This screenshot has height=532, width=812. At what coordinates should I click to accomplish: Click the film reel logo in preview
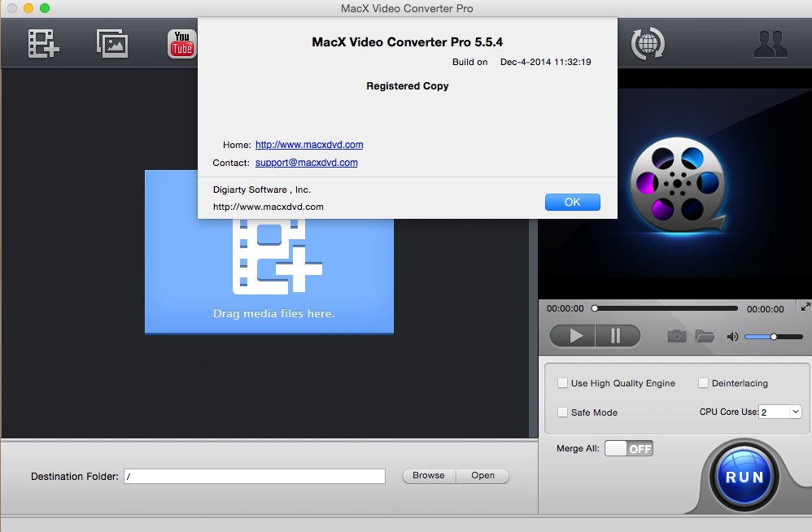[678, 185]
